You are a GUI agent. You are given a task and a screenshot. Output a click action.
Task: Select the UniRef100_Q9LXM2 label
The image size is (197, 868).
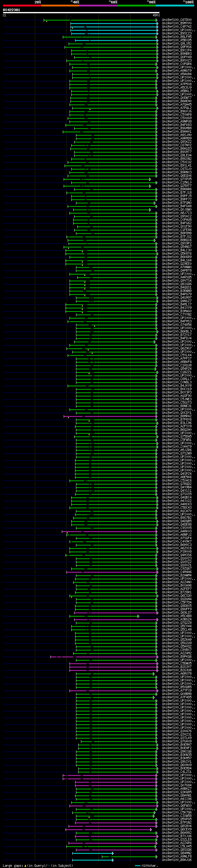[176, 43]
